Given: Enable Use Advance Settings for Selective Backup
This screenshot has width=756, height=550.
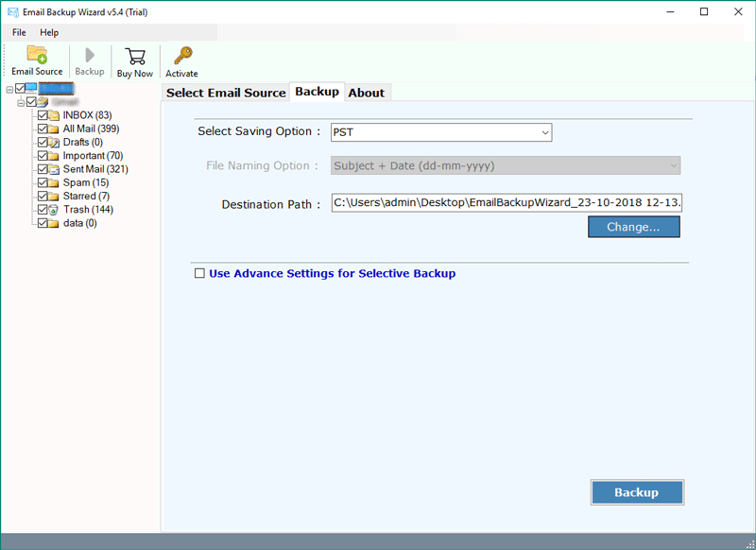Looking at the screenshot, I should click(x=199, y=273).
